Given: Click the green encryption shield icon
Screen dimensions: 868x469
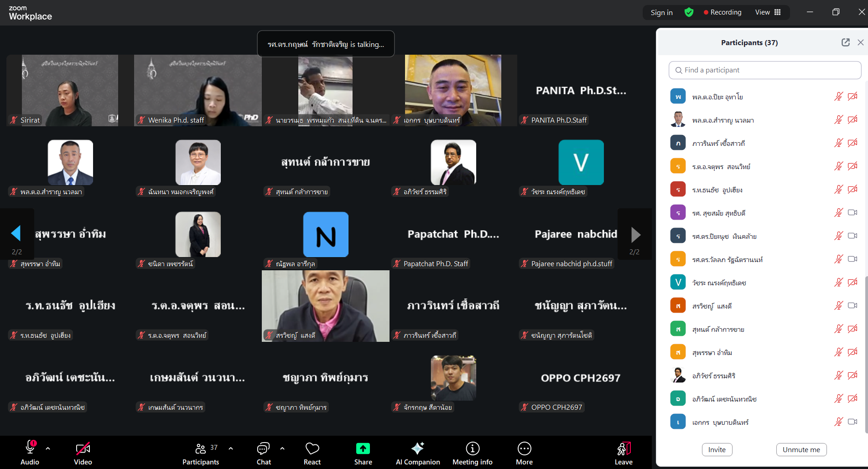Looking at the screenshot, I should pyautogui.click(x=689, y=12).
